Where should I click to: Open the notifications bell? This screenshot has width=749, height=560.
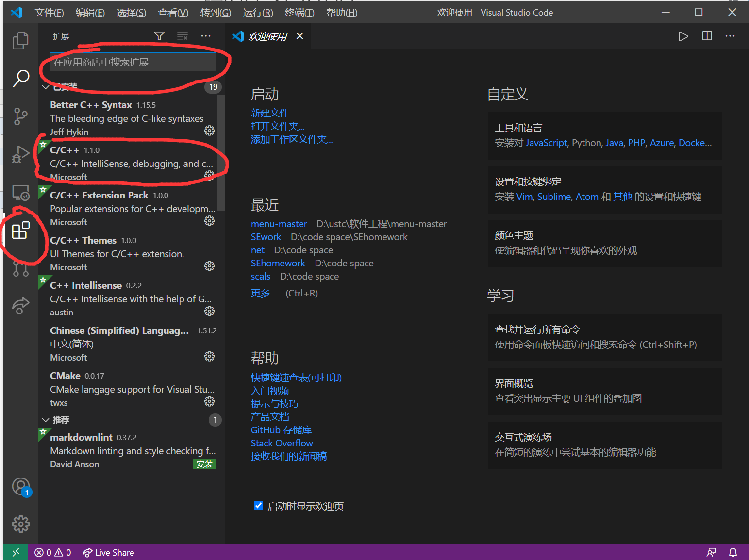(x=733, y=552)
